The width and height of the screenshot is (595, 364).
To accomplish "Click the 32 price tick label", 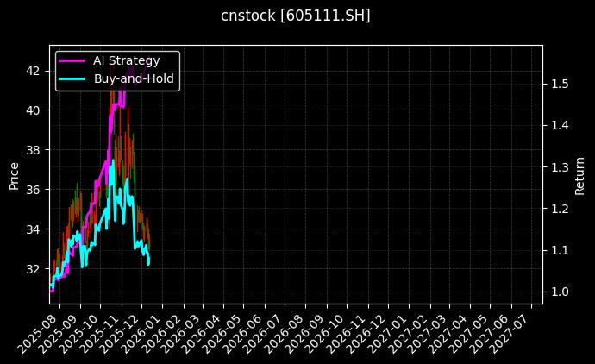I will click(x=33, y=268).
